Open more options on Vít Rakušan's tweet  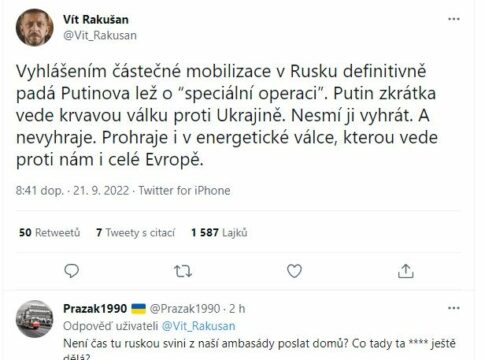click(454, 19)
